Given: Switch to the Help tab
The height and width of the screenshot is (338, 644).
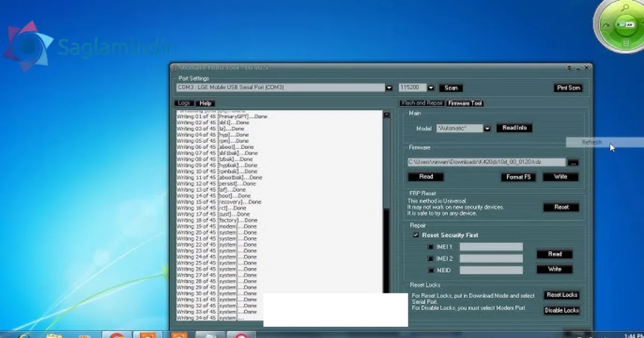Looking at the screenshot, I should point(205,103).
